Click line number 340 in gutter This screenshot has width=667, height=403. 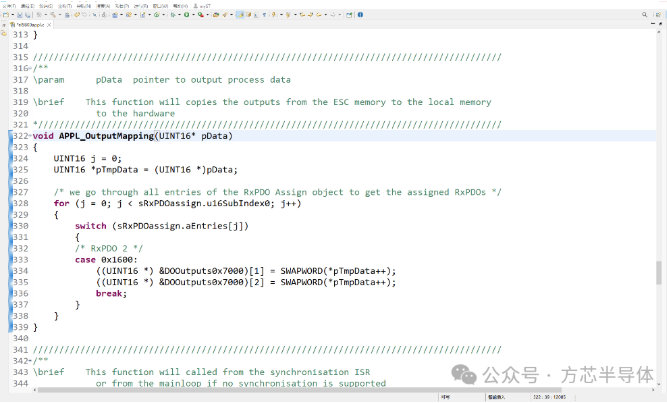[20, 338]
